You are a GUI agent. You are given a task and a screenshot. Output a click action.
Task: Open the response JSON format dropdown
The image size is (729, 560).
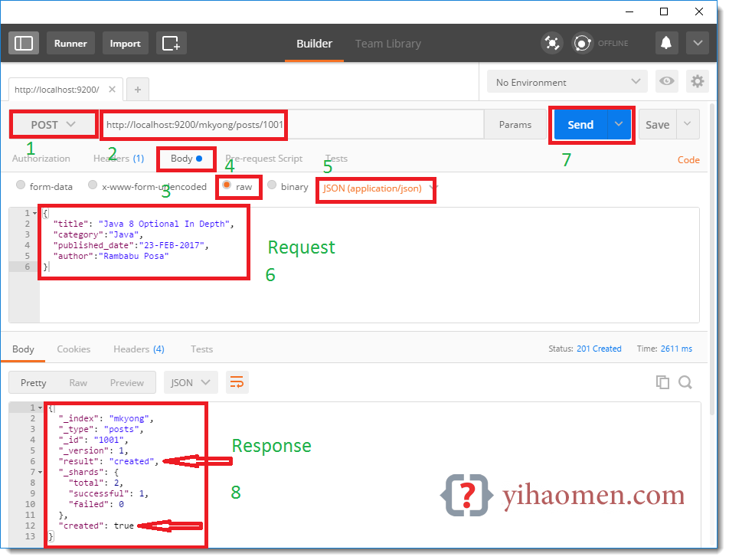click(x=190, y=383)
